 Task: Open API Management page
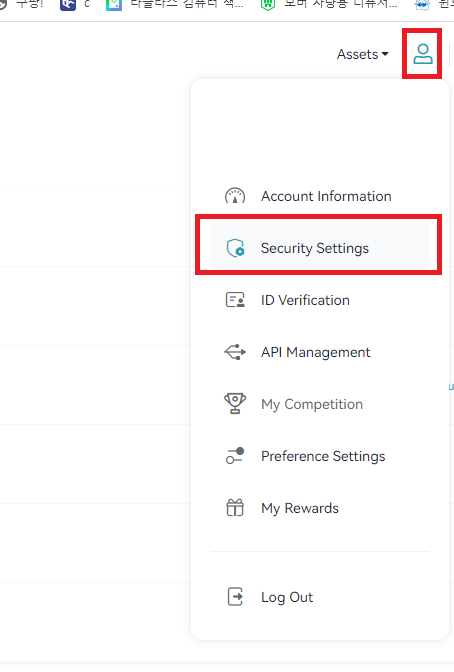click(320, 352)
